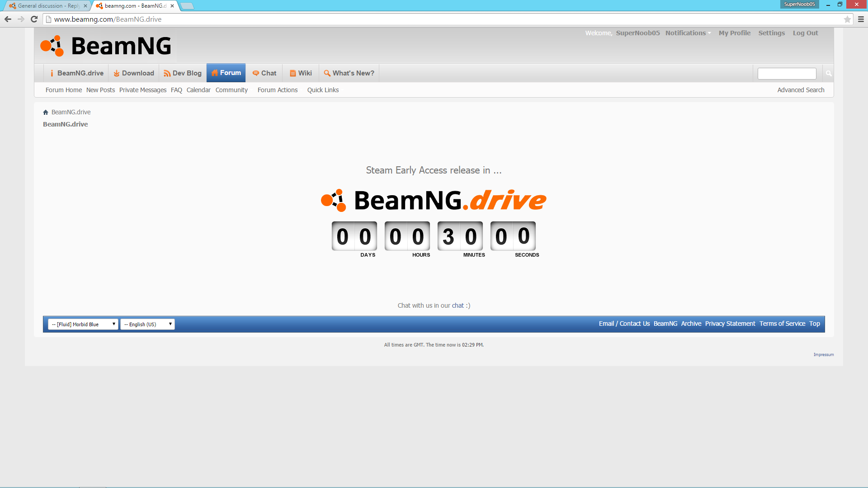868x488 pixels.
Task: Open the Archive footer link
Action: click(x=691, y=324)
